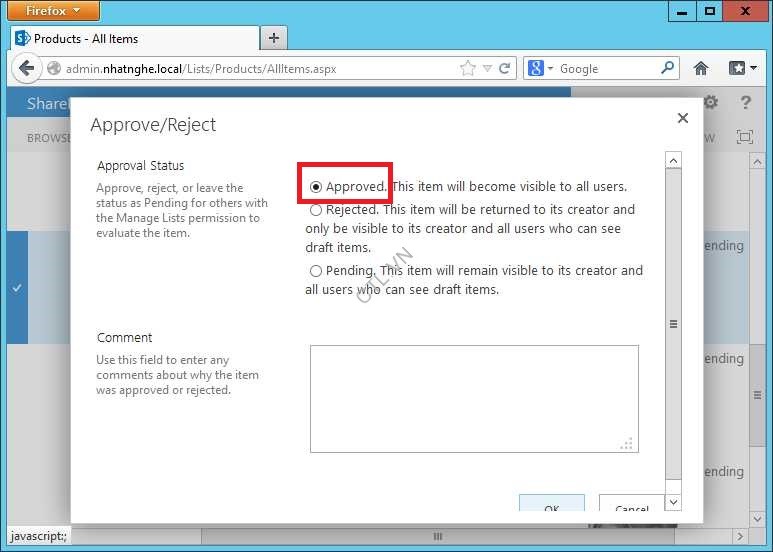Select the Rejected radio button
This screenshot has height=552, width=773.
click(x=316, y=210)
